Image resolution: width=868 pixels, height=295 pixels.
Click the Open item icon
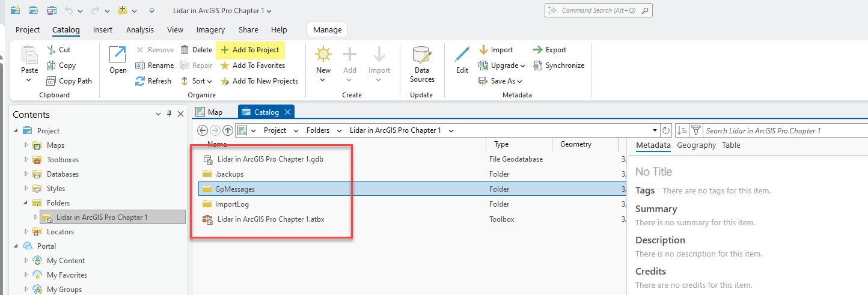click(118, 55)
